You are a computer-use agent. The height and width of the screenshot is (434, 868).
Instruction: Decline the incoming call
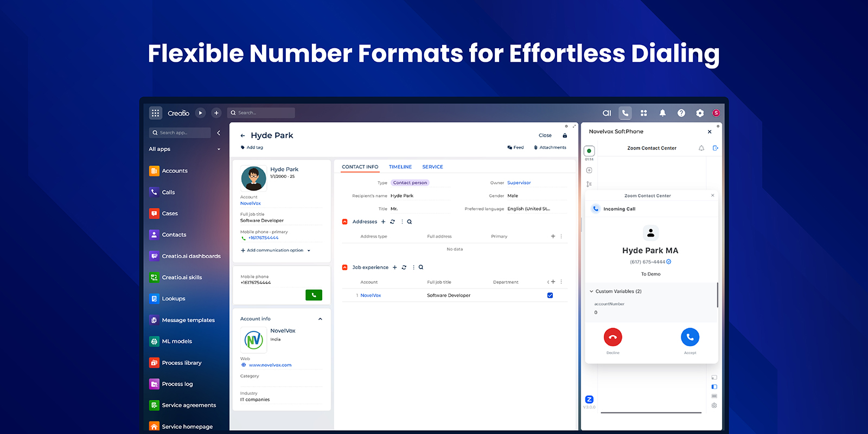(x=612, y=337)
